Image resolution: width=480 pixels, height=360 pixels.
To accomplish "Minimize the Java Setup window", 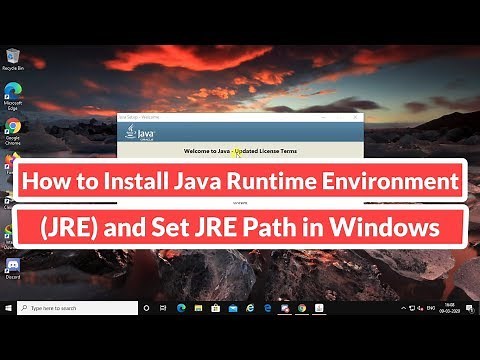I will point(323,117).
